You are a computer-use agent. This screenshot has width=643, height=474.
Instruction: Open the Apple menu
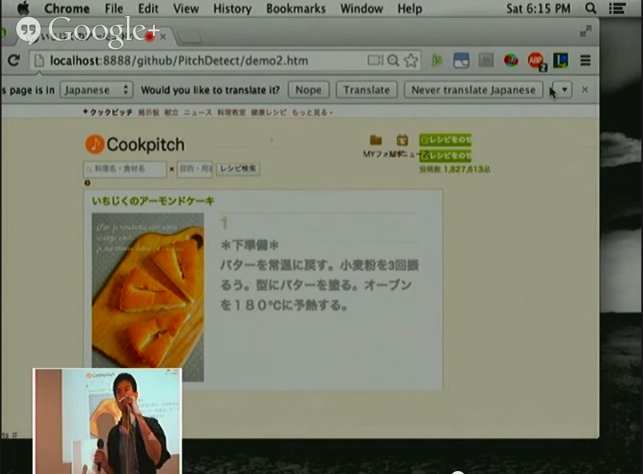[23, 8]
